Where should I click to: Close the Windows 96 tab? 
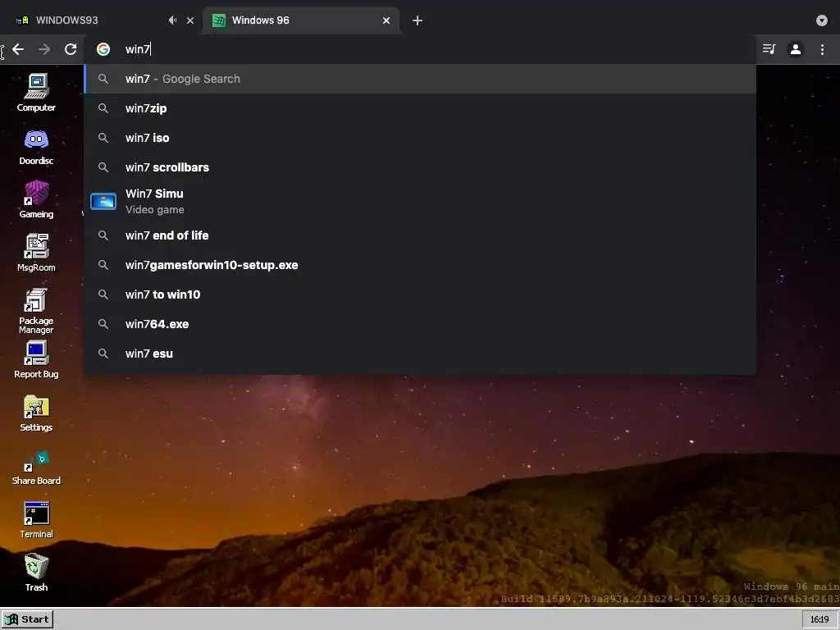pyautogui.click(x=386, y=21)
